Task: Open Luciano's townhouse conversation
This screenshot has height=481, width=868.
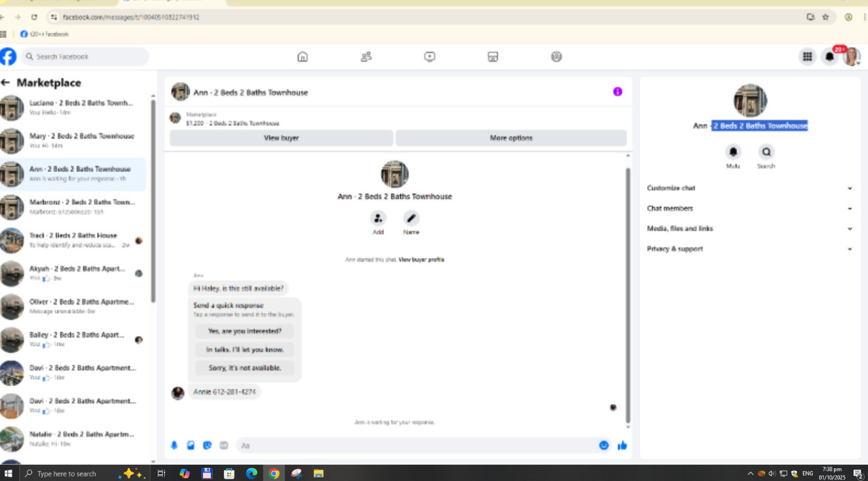Action: click(73, 108)
